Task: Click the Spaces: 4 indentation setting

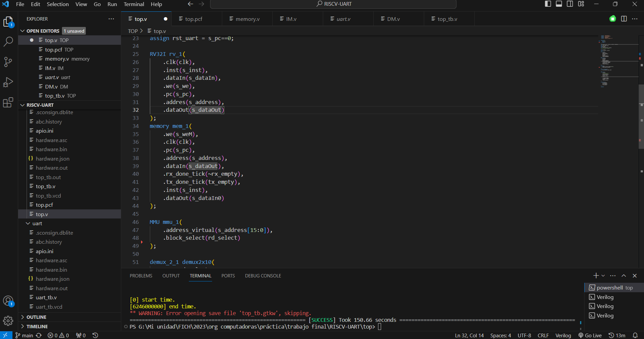Action: click(x=501, y=335)
